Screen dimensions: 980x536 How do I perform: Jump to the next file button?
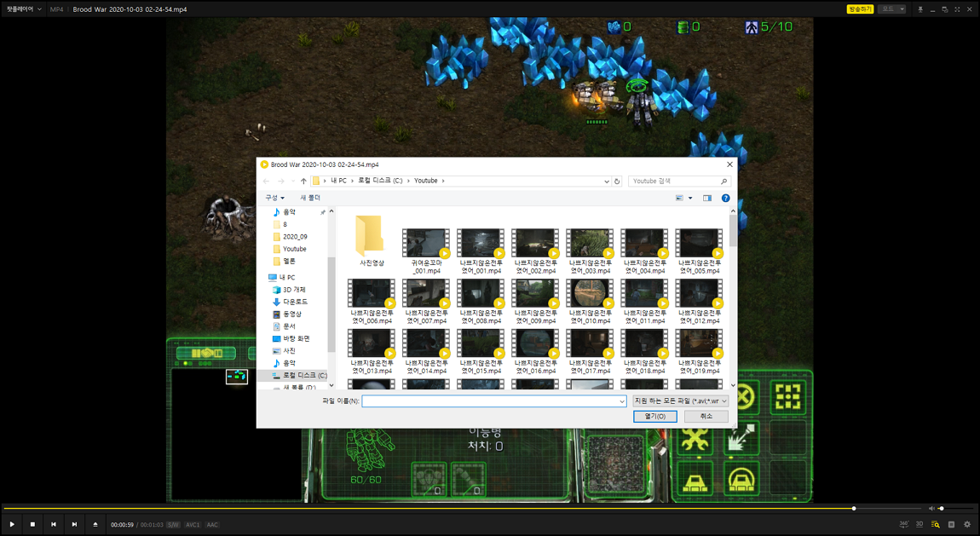[74, 524]
